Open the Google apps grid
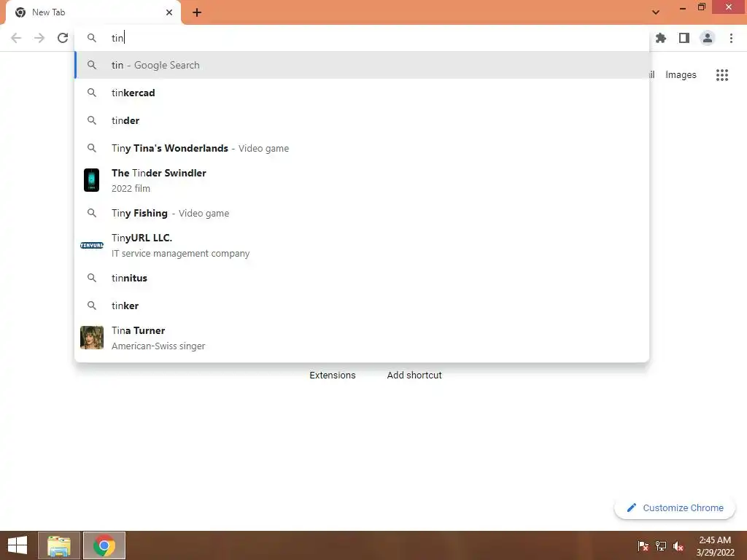747x560 pixels. pyautogui.click(x=722, y=75)
